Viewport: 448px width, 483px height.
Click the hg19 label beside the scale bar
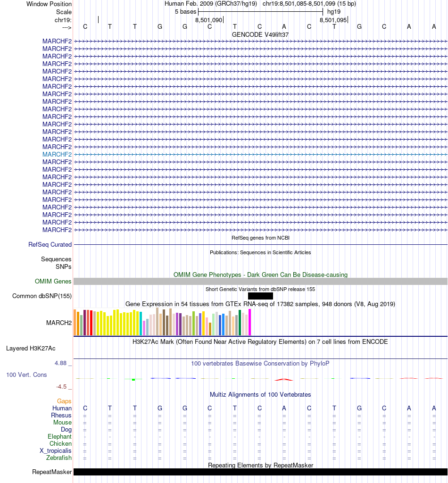click(334, 12)
